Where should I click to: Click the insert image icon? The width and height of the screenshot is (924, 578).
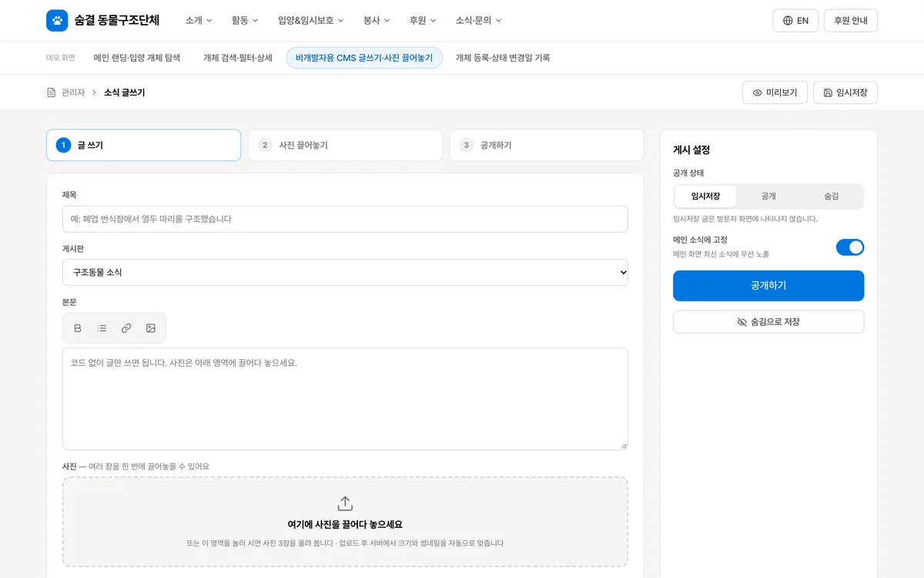coord(151,328)
